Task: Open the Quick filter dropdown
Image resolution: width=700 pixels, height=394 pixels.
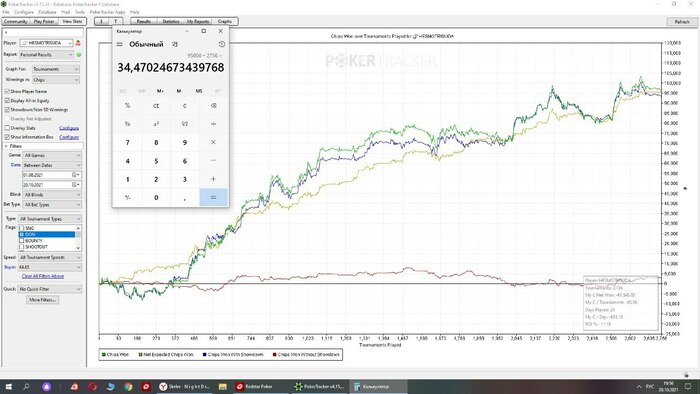Action: [x=50, y=289]
